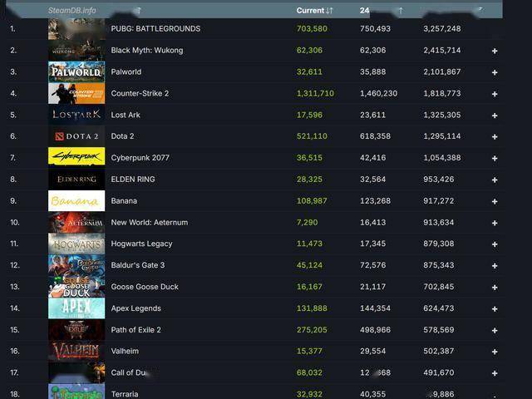
Task: Select all-time peak value 2,415,714
Action: click(x=442, y=50)
